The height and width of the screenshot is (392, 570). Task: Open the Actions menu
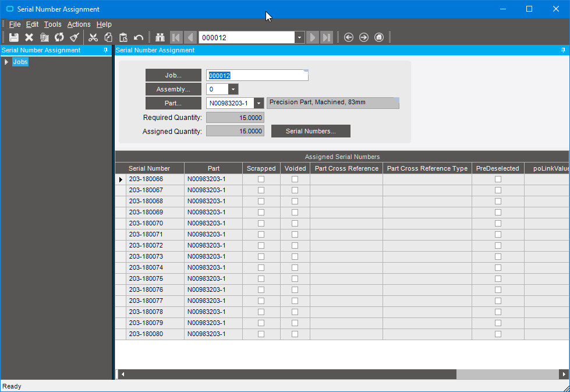[x=79, y=24]
